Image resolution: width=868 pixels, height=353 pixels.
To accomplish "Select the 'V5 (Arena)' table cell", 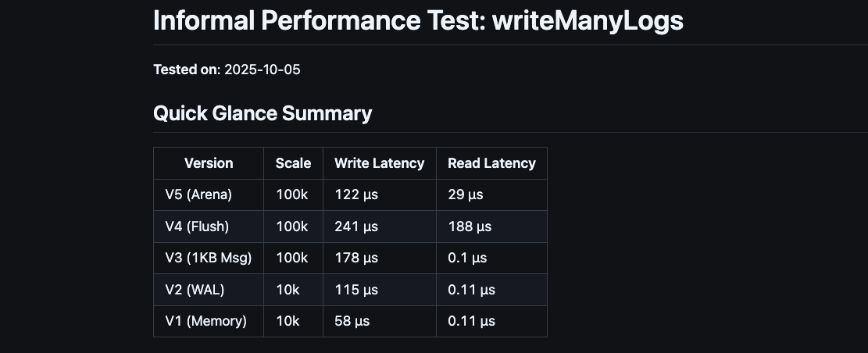I will click(x=198, y=194).
